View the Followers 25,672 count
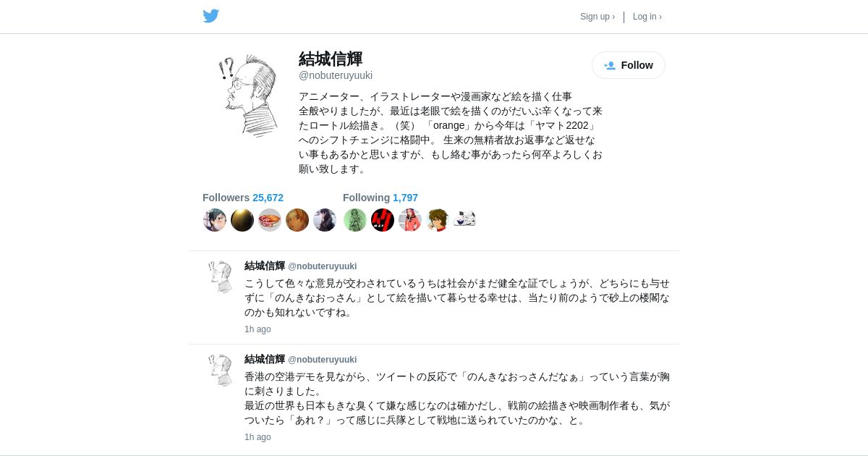This screenshot has width=868, height=456. click(x=243, y=198)
